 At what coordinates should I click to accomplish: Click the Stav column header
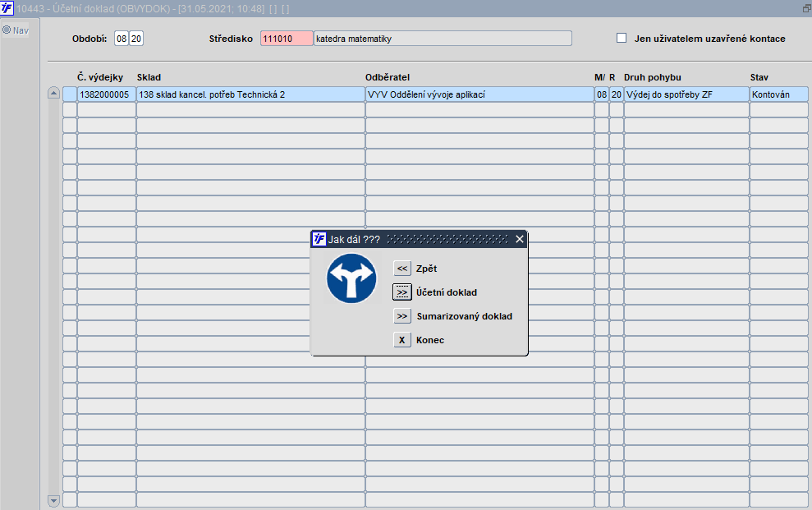click(759, 77)
